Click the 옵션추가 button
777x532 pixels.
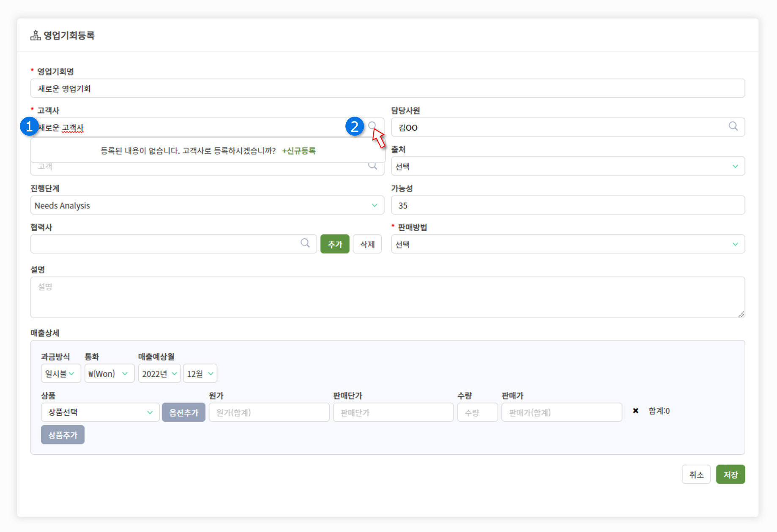(183, 412)
